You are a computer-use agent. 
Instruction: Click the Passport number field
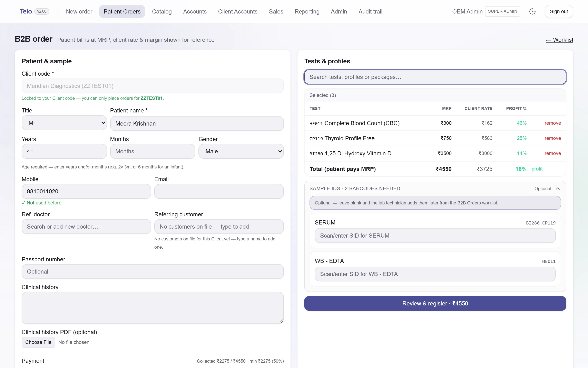click(x=153, y=272)
